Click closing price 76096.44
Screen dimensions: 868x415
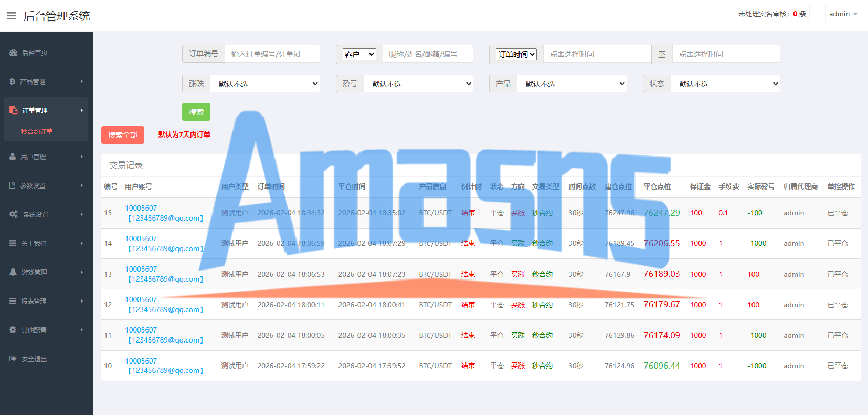point(662,366)
